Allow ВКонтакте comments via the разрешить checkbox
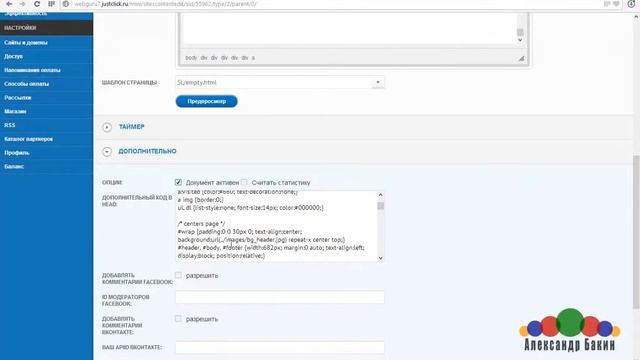 178,318
